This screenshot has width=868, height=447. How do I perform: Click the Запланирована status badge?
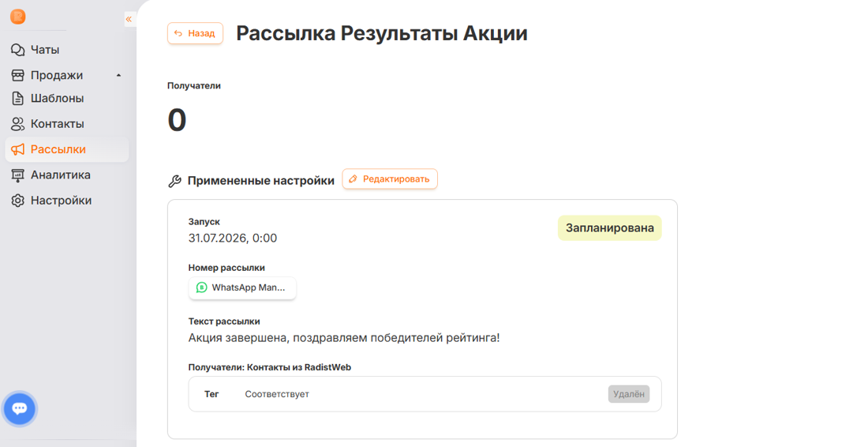609,227
